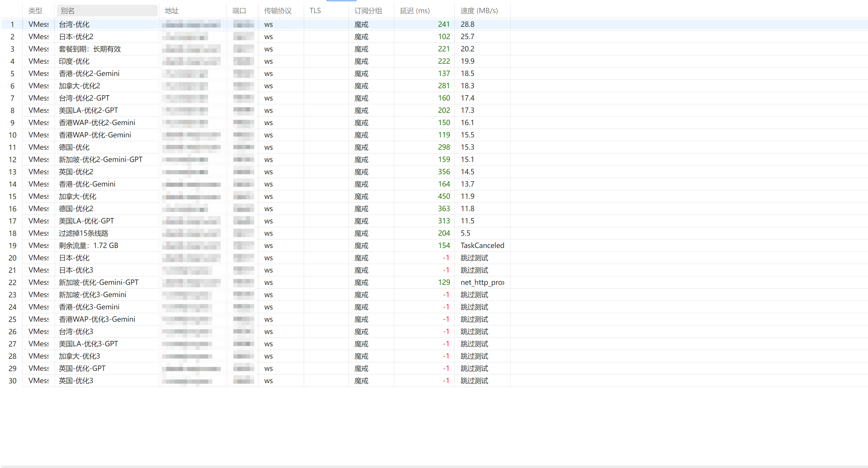Viewport: 868px width, 468px height.
Task: Click the 订阅分组 column header
Action: click(x=371, y=11)
